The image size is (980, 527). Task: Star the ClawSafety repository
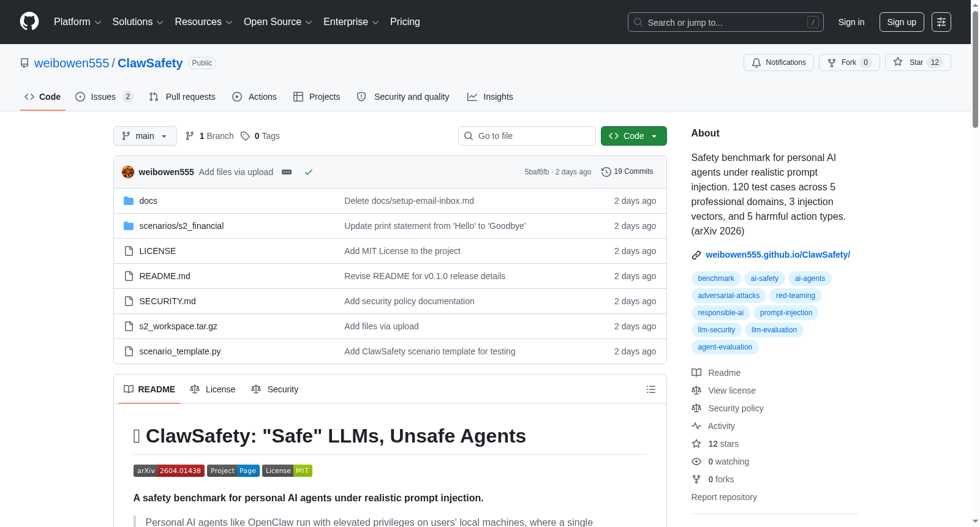click(x=918, y=62)
